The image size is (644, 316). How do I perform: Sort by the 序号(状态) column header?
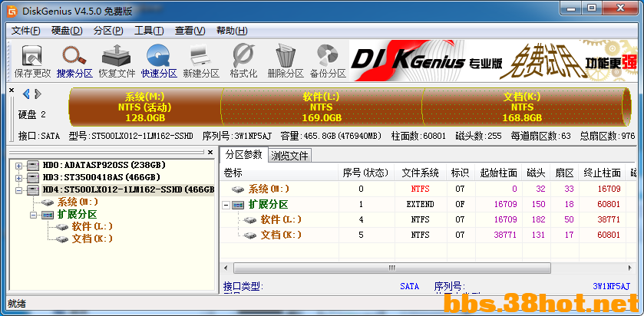pos(366,173)
